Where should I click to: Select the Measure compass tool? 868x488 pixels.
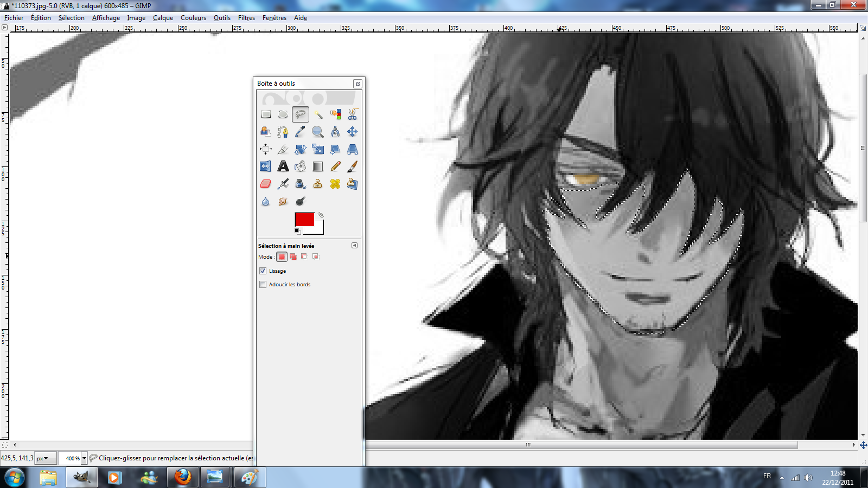335,132
